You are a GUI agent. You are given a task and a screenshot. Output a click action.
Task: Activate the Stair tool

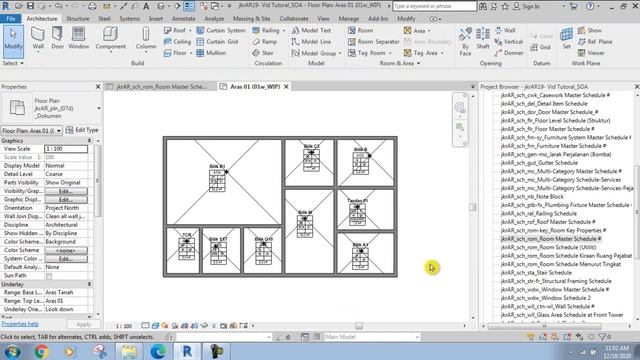click(262, 53)
